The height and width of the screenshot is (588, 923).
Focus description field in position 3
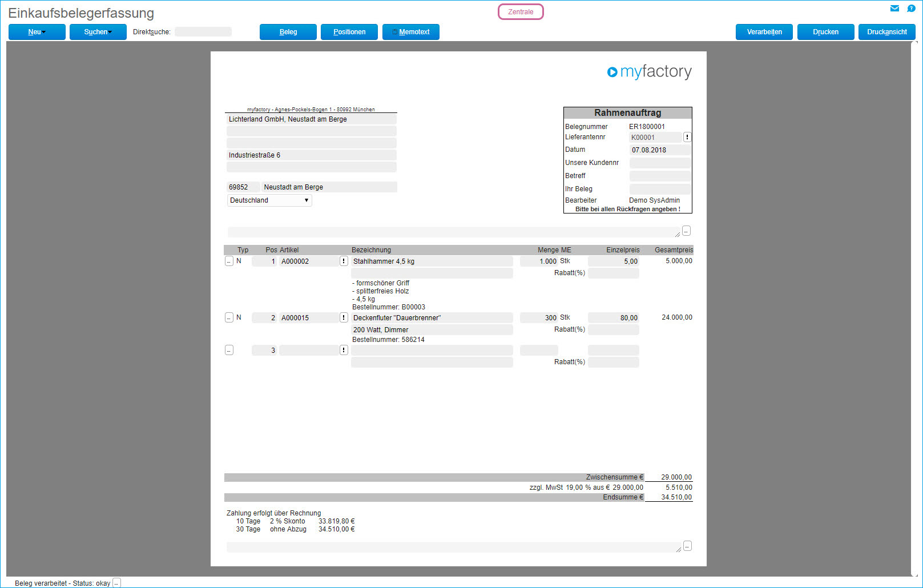[432, 351]
